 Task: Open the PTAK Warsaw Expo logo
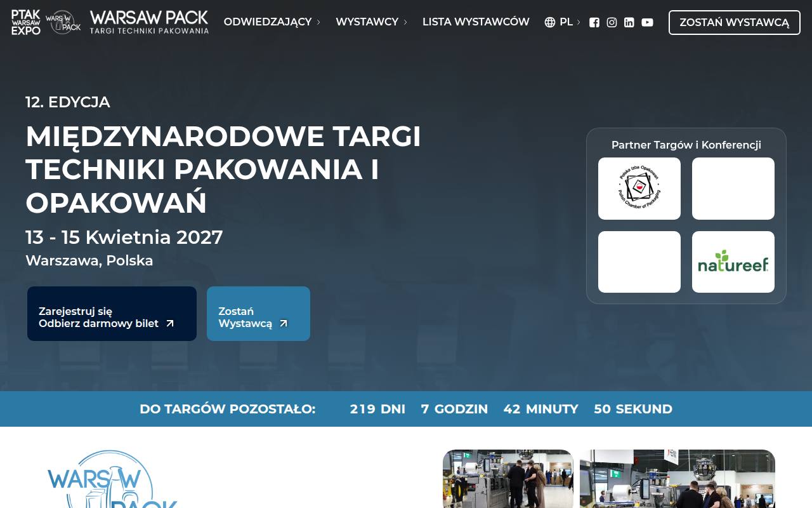pyautogui.click(x=26, y=22)
